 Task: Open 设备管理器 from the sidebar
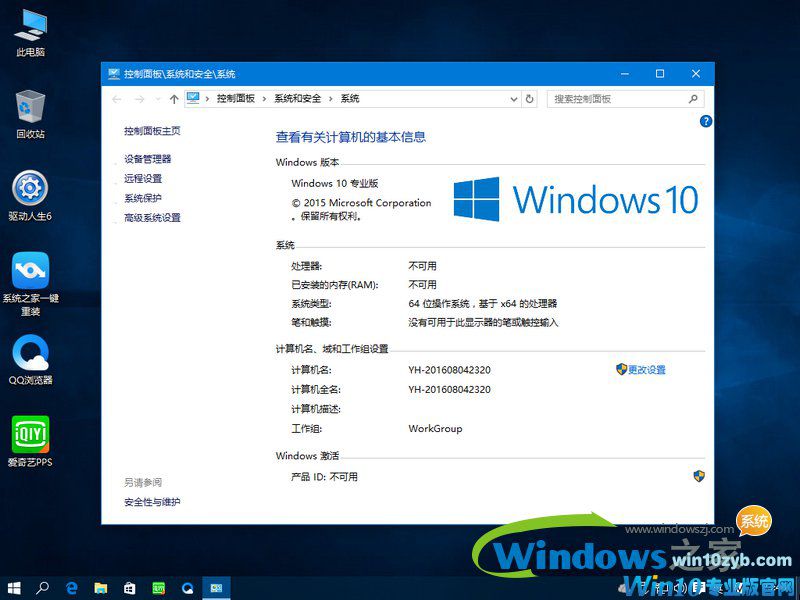tap(146, 160)
